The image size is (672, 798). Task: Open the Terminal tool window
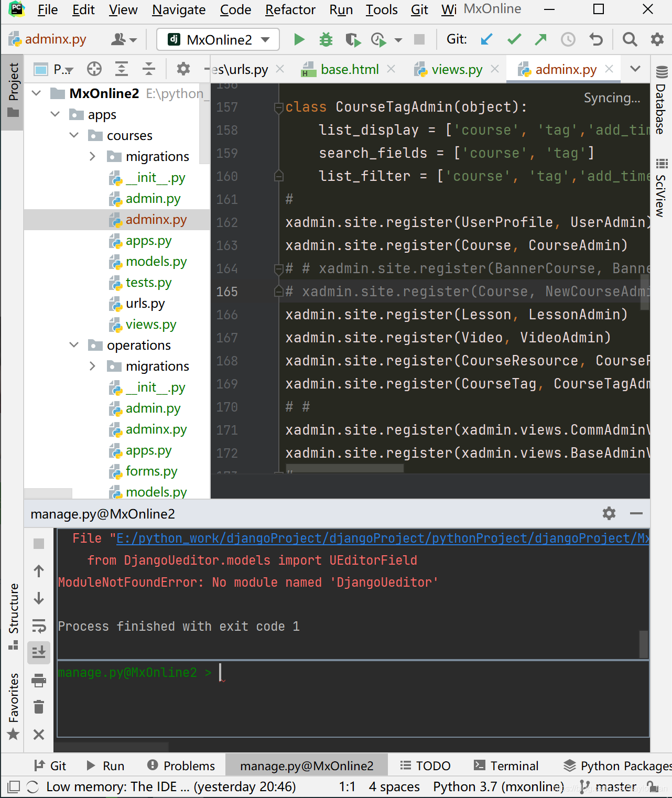(x=506, y=766)
